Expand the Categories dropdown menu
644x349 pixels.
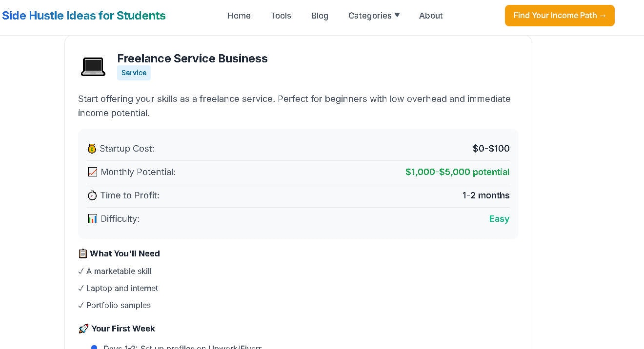pos(370,16)
